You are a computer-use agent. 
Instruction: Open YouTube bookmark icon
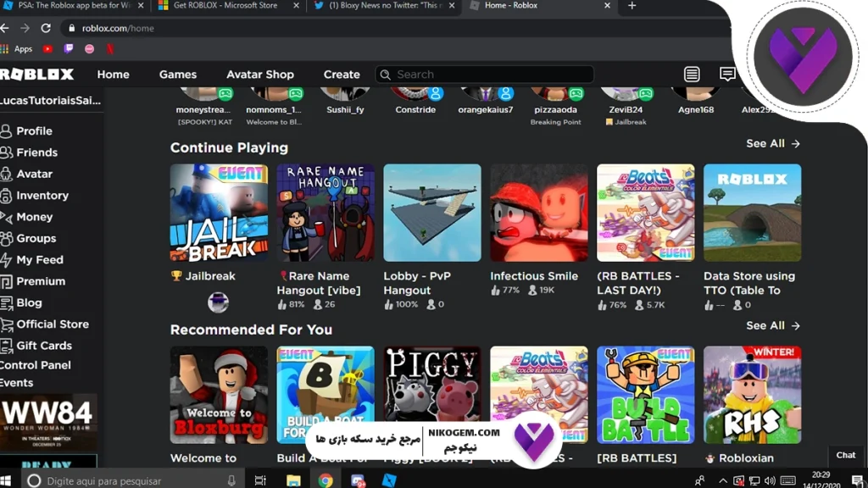coord(47,48)
